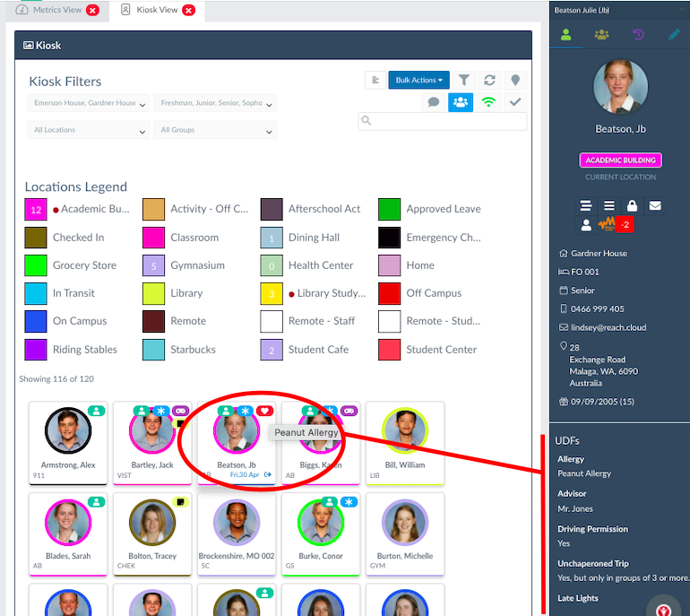690x616 pixels.
Task: Click the purple gamepad badge on Bartley, Jack
Action: [180, 411]
